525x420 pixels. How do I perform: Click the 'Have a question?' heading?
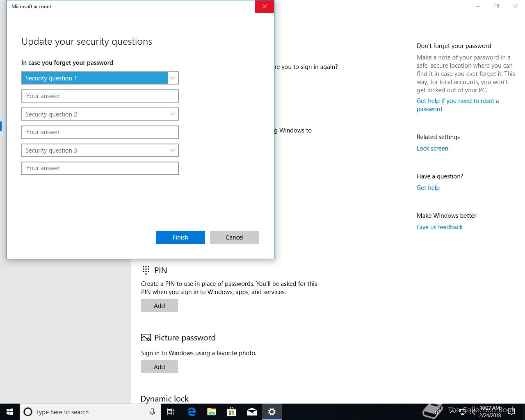(440, 176)
